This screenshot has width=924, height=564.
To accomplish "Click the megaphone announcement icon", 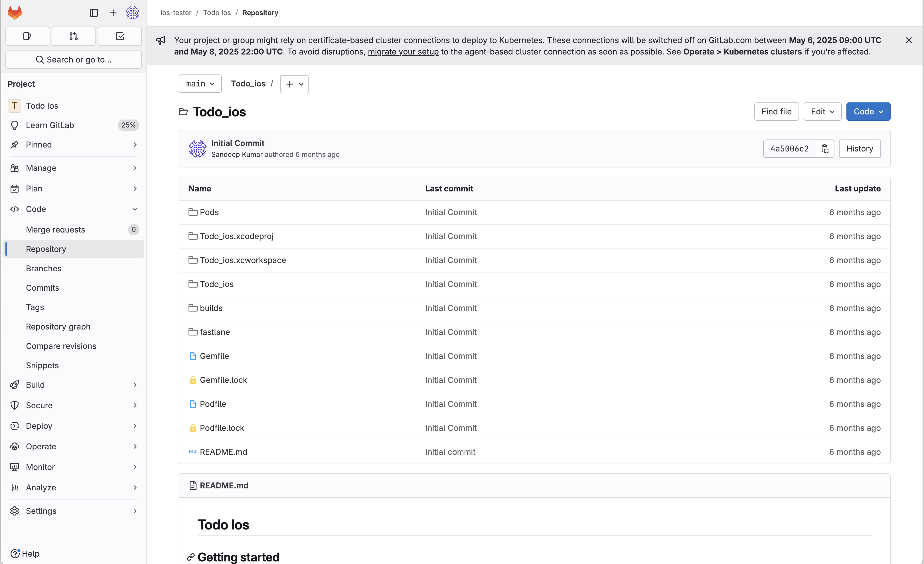I will point(161,40).
